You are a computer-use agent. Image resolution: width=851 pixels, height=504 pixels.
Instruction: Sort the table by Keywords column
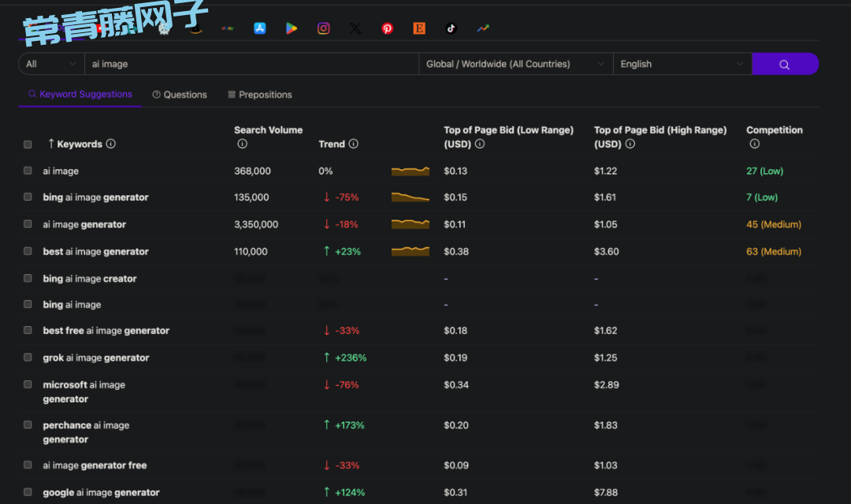coord(79,144)
